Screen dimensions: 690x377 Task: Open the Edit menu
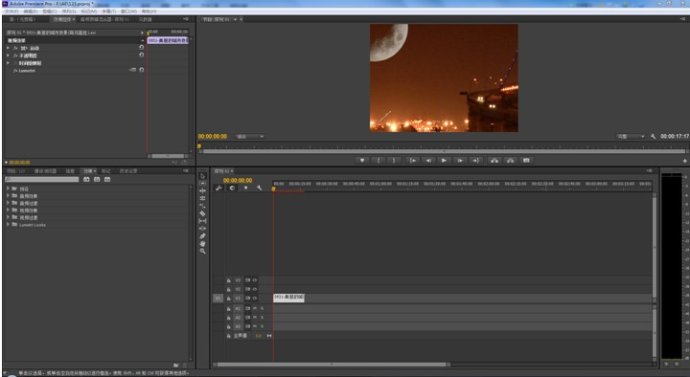tap(30, 11)
